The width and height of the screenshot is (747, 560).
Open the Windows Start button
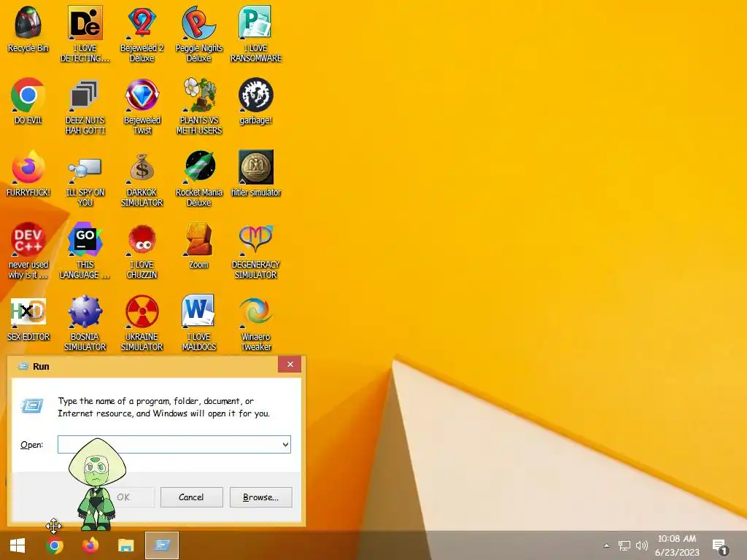[18, 545]
